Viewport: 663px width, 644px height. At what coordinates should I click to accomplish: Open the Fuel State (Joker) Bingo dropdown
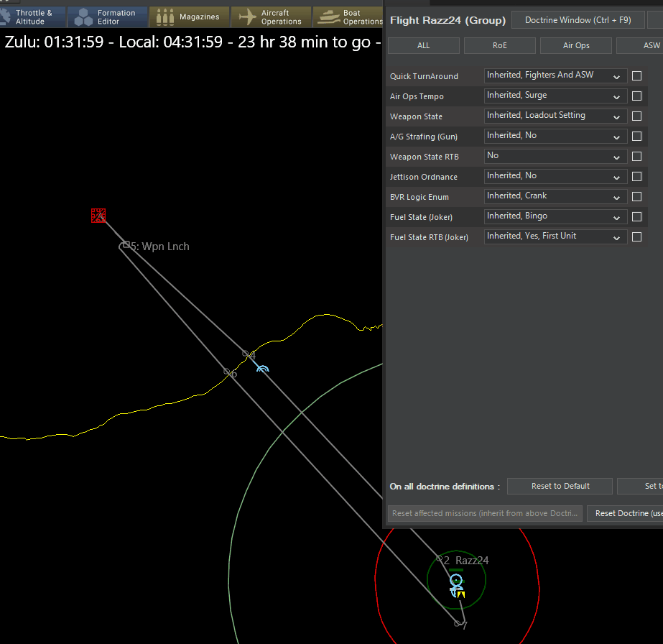coord(555,216)
